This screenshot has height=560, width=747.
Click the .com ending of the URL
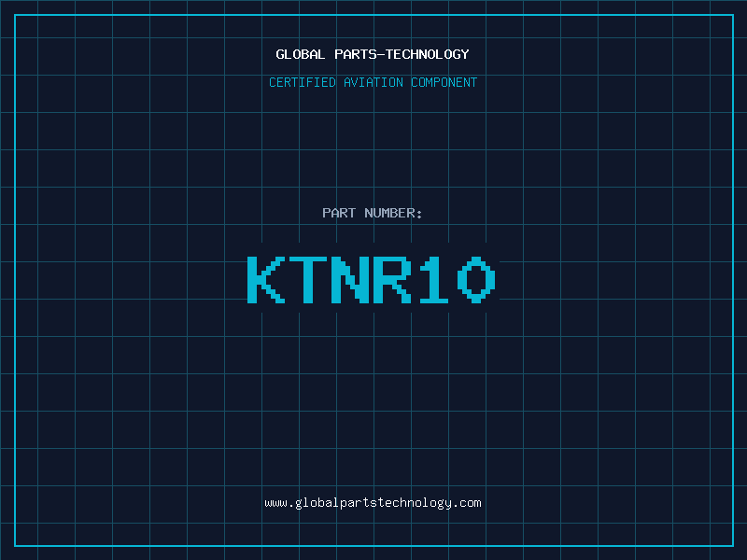point(468,502)
